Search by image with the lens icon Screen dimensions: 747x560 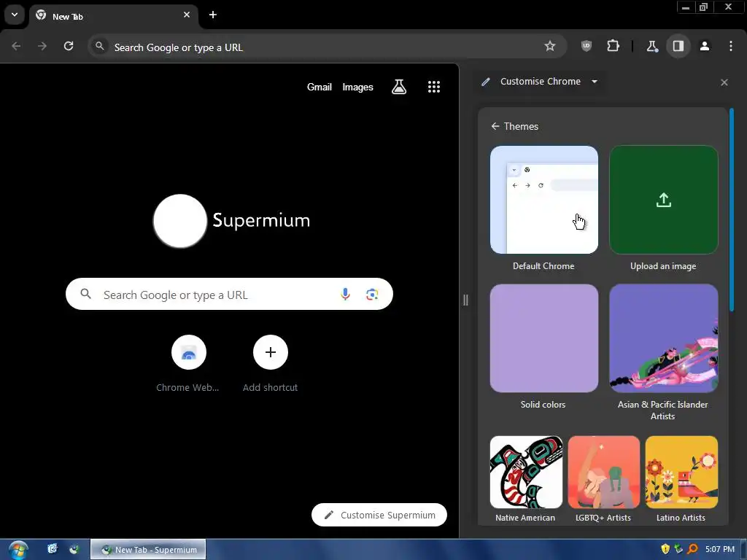coord(372,295)
